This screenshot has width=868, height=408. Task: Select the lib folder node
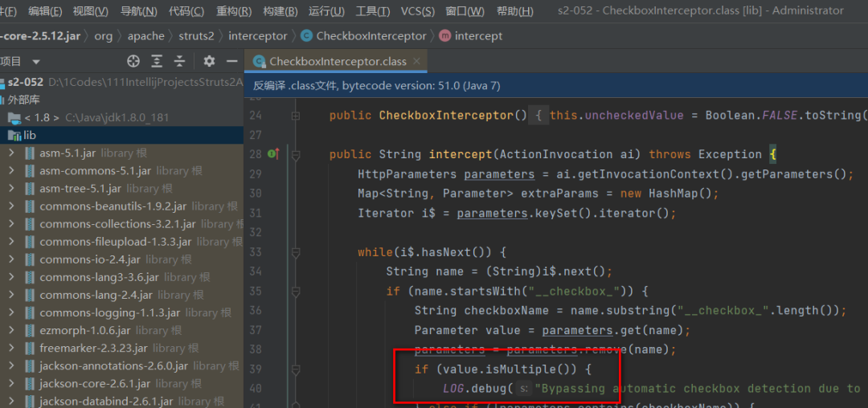pos(122,136)
